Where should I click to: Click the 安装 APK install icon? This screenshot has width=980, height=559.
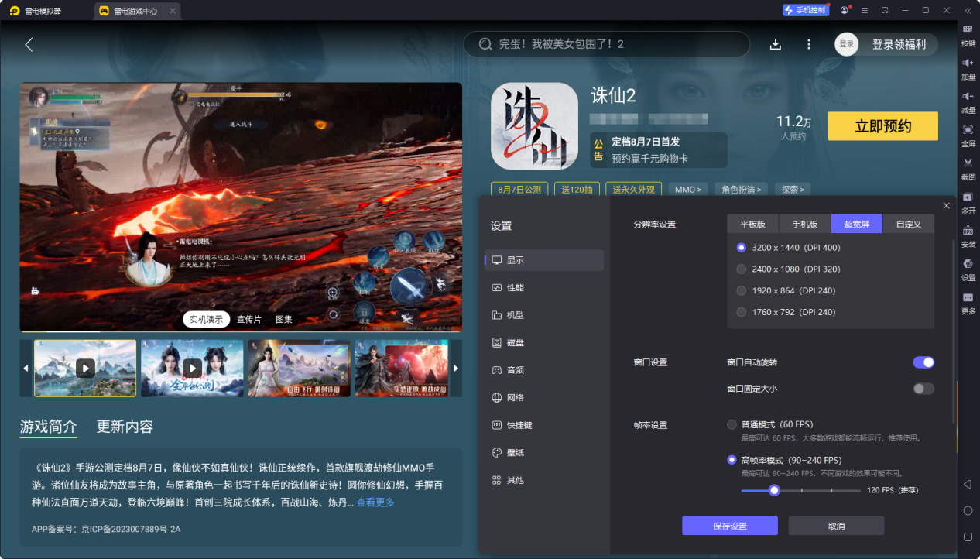click(968, 235)
